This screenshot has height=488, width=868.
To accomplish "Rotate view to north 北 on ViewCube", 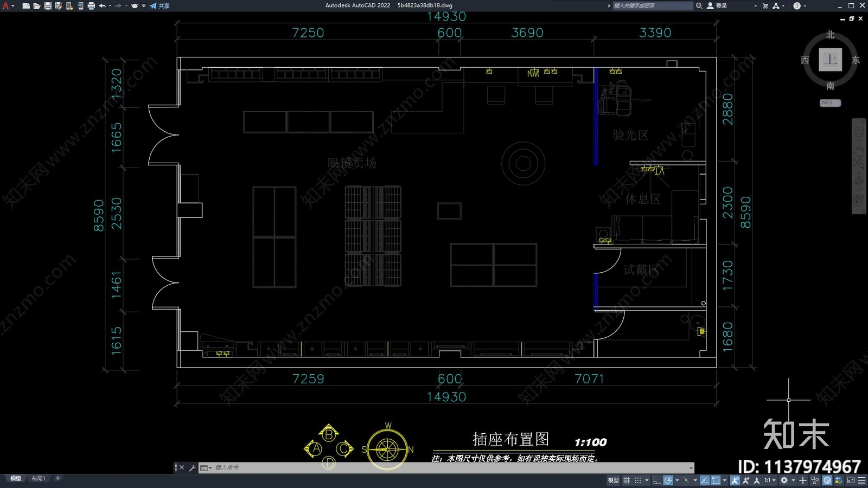I will point(830,35).
